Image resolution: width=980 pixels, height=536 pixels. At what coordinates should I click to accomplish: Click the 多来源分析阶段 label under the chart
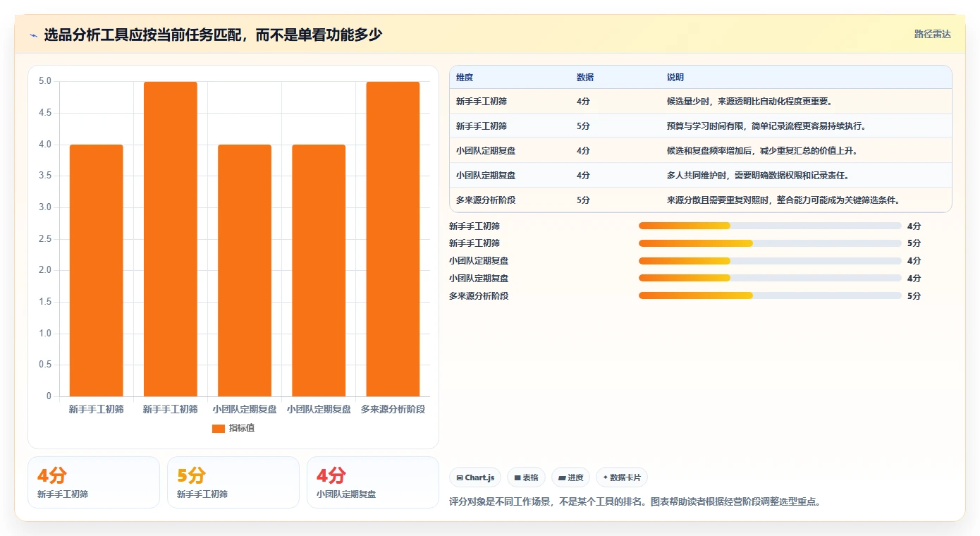(393, 409)
